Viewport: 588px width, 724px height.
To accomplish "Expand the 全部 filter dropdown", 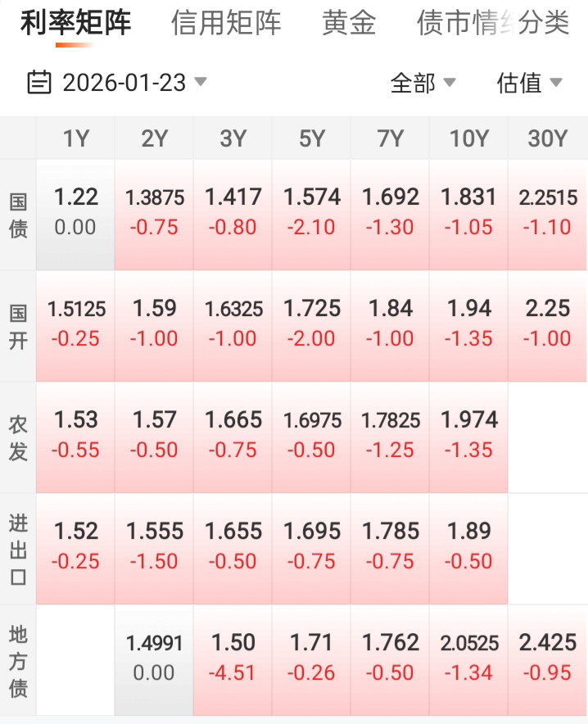I will point(423,83).
